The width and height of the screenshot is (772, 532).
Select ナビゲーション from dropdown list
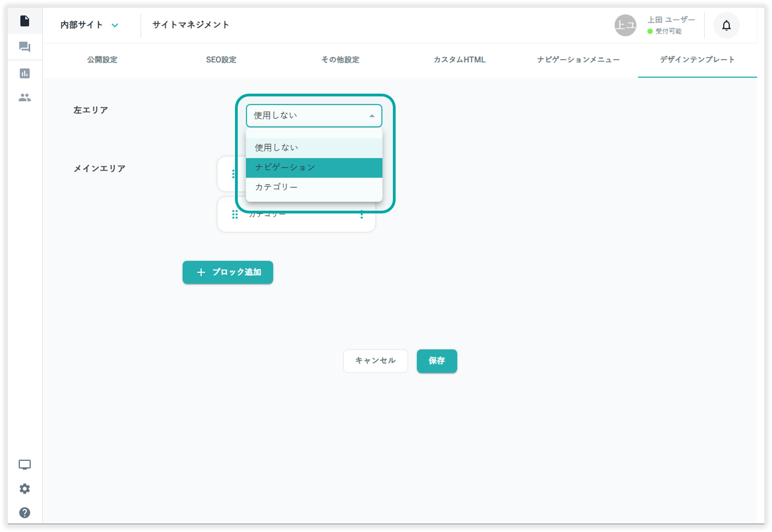pos(314,168)
